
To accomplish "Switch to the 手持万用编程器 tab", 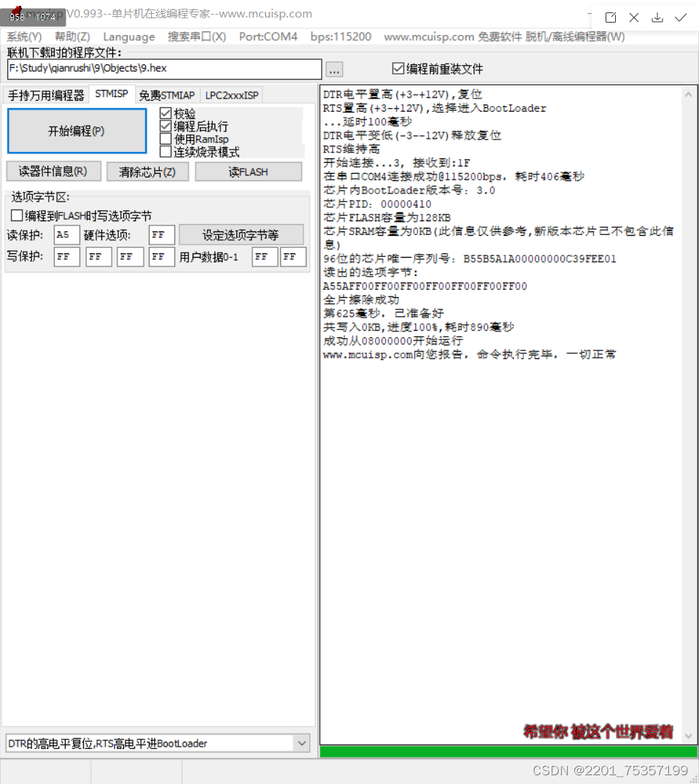I will coord(46,95).
